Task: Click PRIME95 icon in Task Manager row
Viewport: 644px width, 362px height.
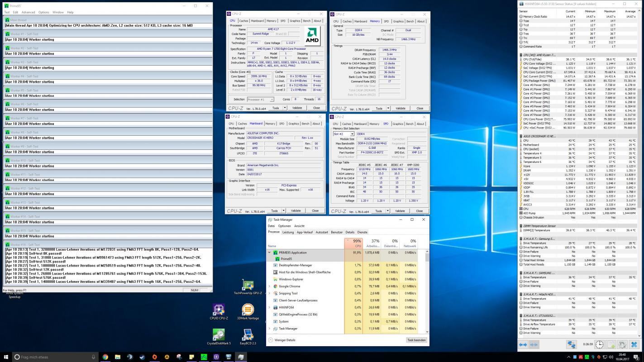Action: pyautogui.click(x=275, y=252)
